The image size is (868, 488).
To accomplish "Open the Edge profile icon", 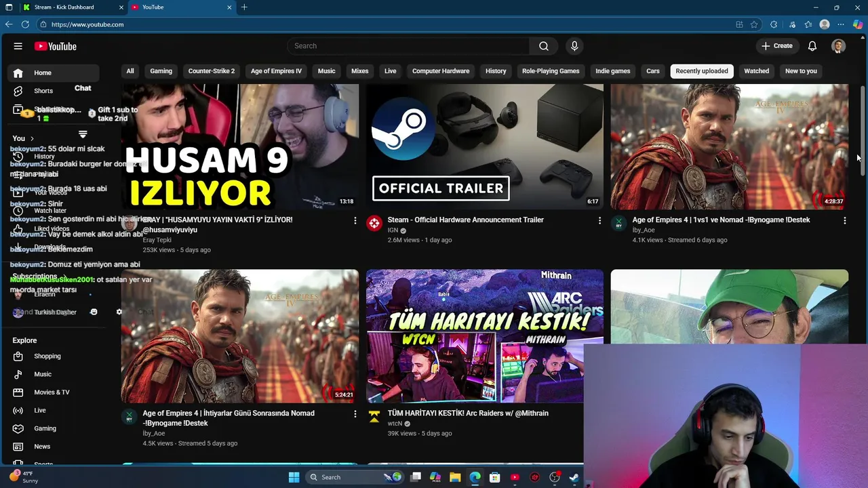I will 825,24.
